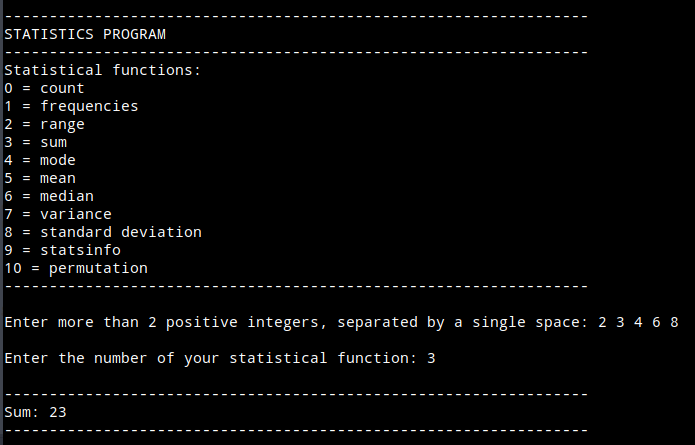The width and height of the screenshot is (695, 445).
Task: Select the '10 = permutation' line
Action: tap(76, 268)
